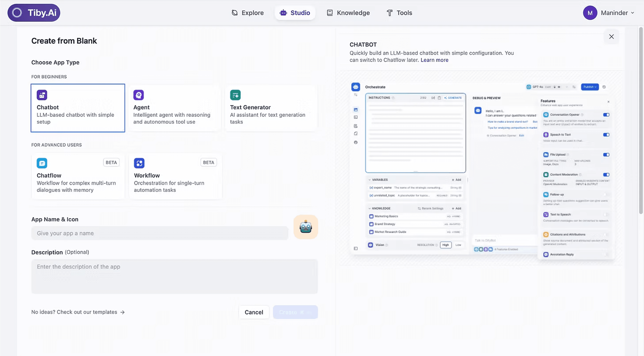
Task: Select the Text Generator app type icon
Action: (235, 95)
